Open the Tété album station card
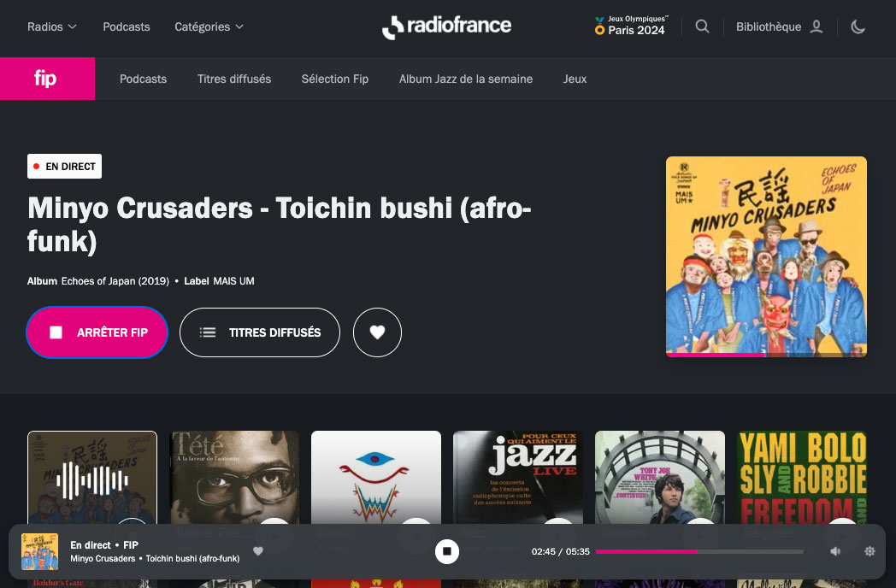 click(234, 478)
